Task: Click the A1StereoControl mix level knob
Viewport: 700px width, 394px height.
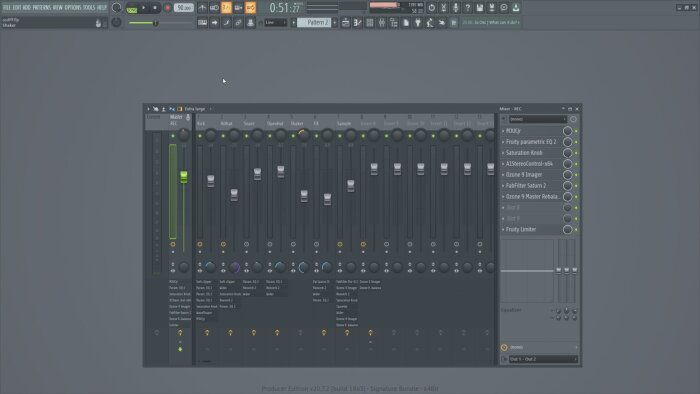Action: 567,164
